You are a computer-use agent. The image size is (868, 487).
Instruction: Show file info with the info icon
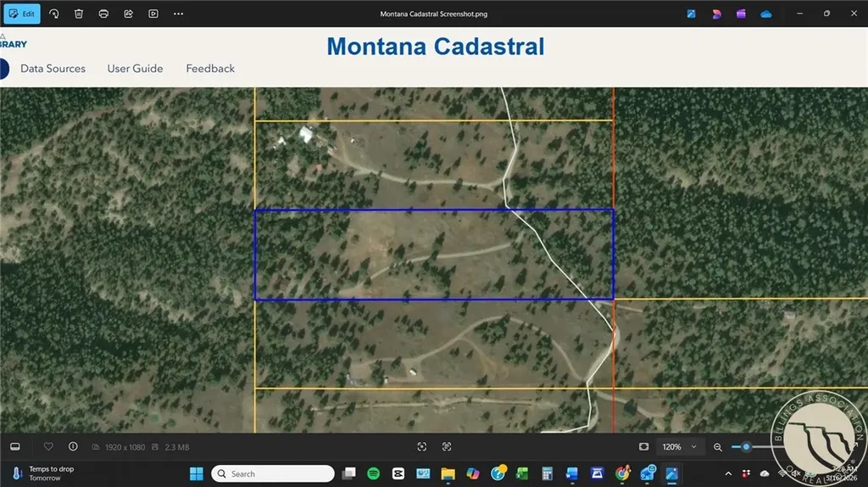point(73,446)
